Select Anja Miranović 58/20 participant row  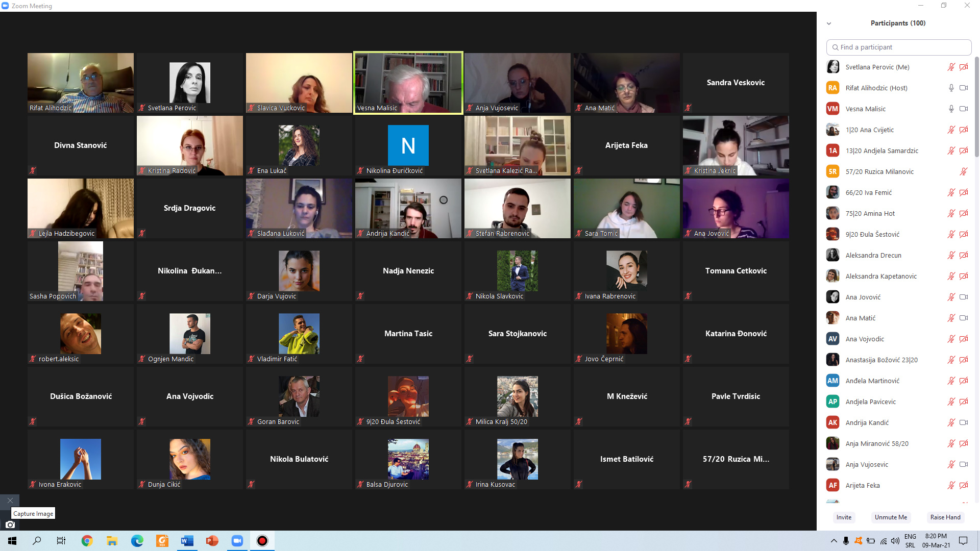point(898,443)
